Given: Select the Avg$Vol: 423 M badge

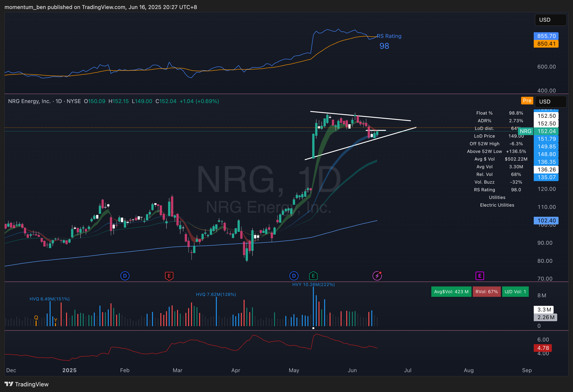Looking at the screenshot, I should coord(451,292).
